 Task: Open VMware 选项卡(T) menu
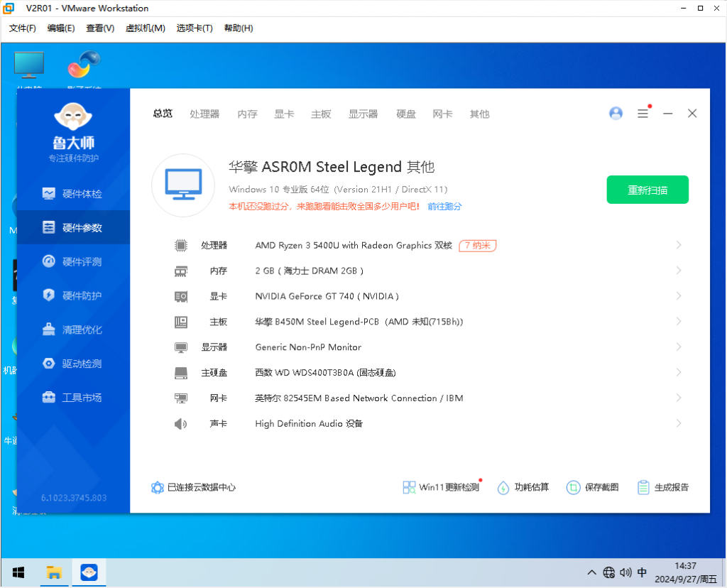[195, 28]
